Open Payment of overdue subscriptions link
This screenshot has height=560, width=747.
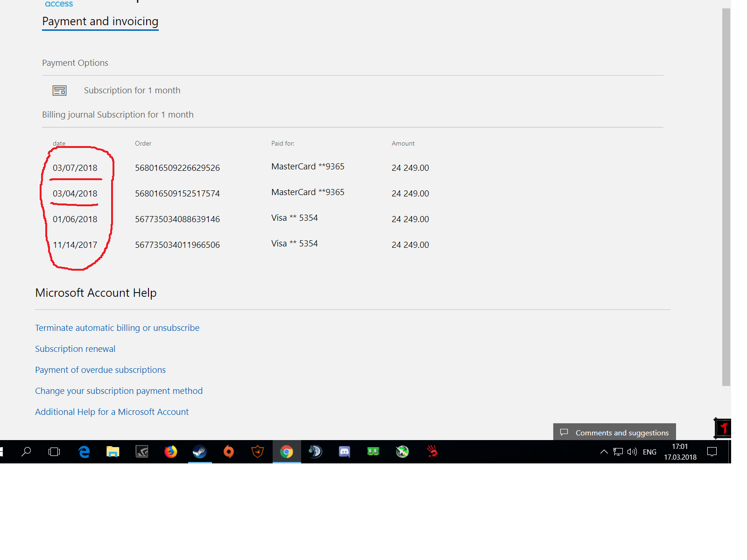(100, 370)
